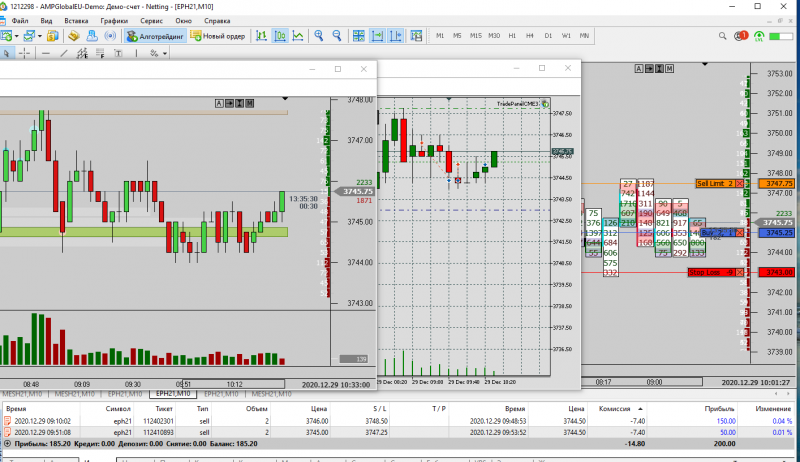This screenshot has height=462, width=800.
Task: Click the M button on left chart
Action: [249, 104]
